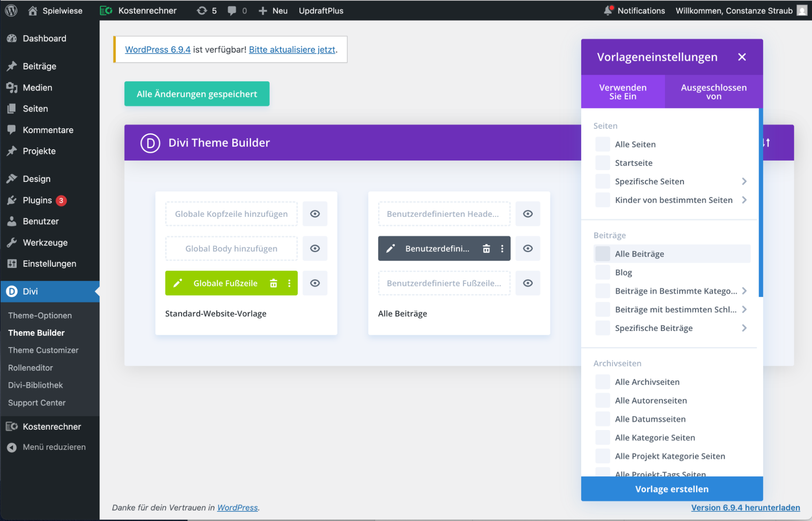
Task: Open the Notifications bell in admin bar
Action: [608, 11]
